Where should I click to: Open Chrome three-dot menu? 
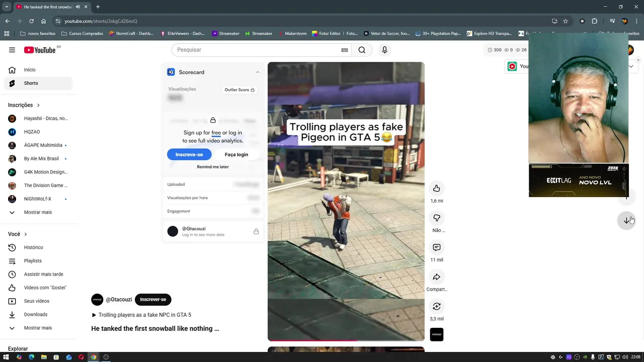click(x=637, y=21)
